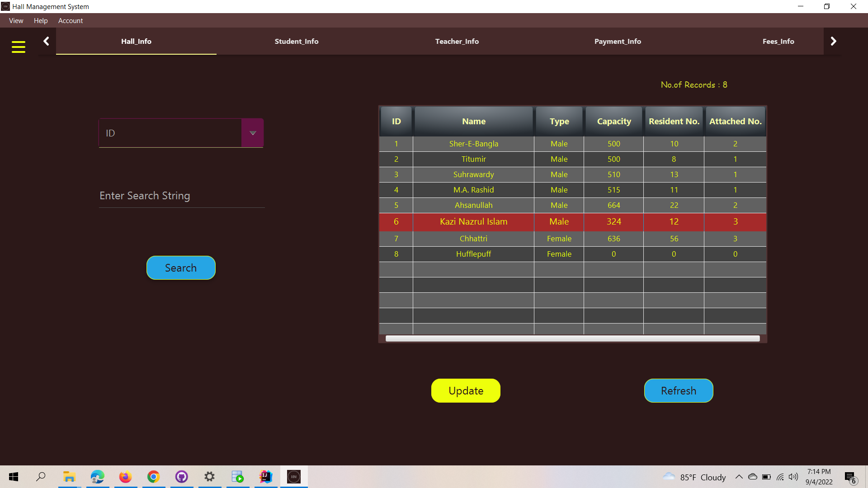Open the Teacher_Info tab
Image resolution: width=868 pixels, height=488 pixels.
pyautogui.click(x=457, y=41)
